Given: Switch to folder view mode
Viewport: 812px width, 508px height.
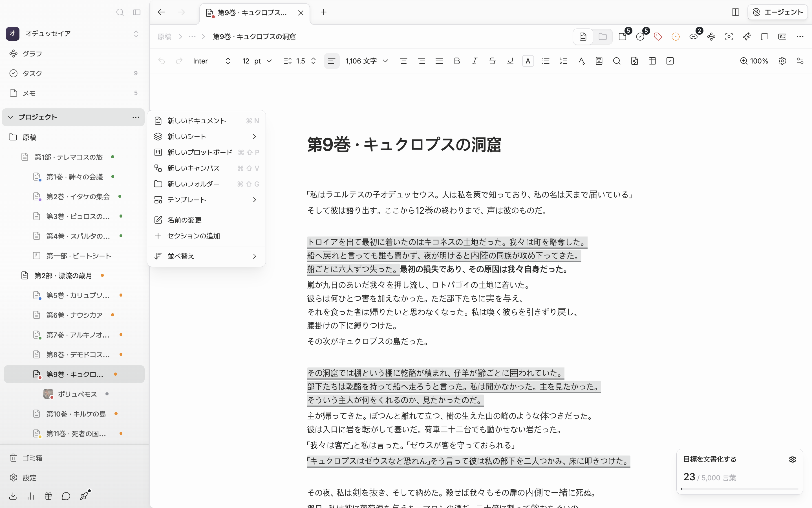Looking at the screenshot, I should click(602, 37).
